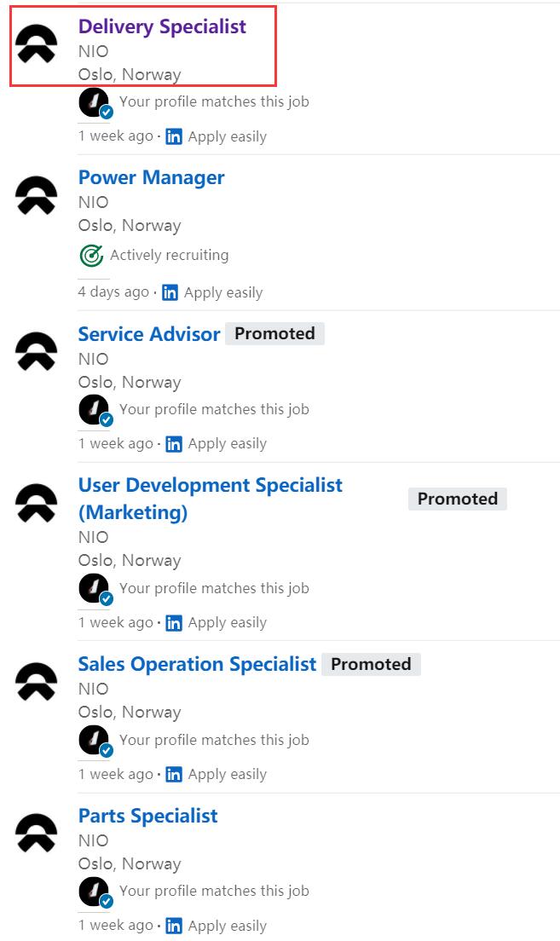The image size is (560, 941).
Task: Click NIO logo beside Sales Operation Specialist
Action: tap(37, 682)
